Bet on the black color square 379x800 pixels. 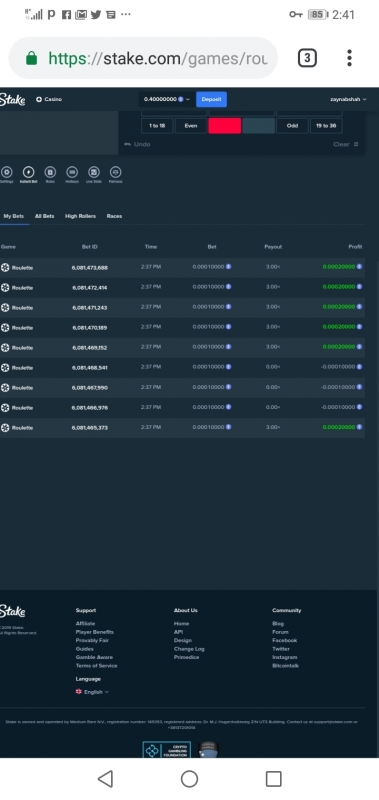click(259, 126)
